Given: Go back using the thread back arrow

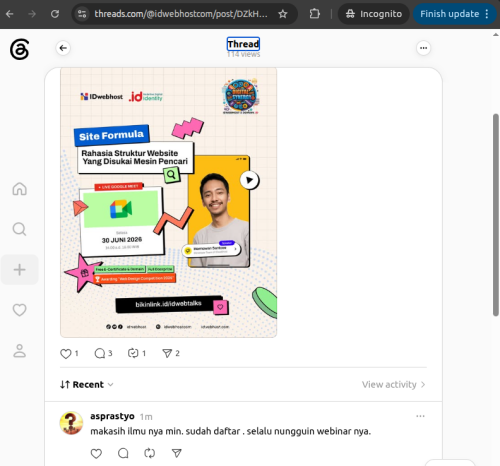Looking at the screenshot, I should click(63, 48).
